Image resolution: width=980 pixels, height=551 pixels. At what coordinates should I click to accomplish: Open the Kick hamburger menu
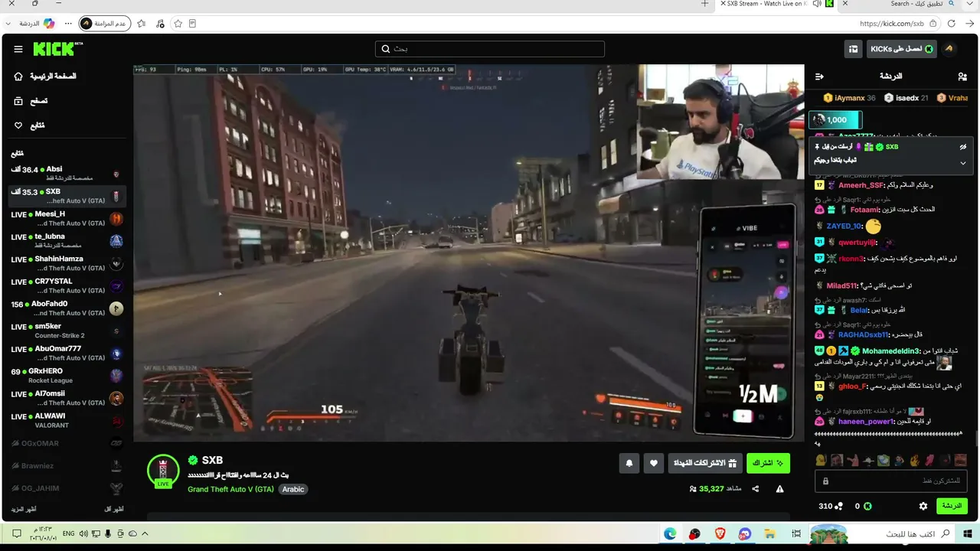click(x=18, y=49)
